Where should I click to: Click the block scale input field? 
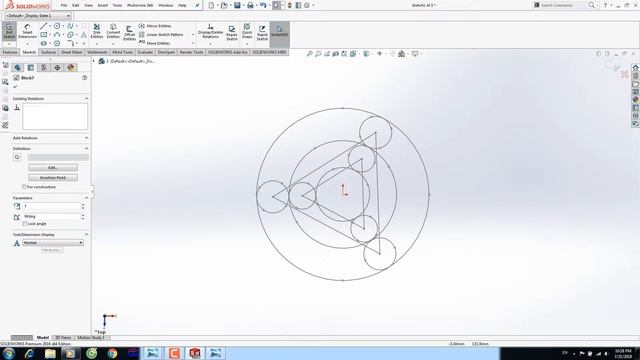coord(51,206)
